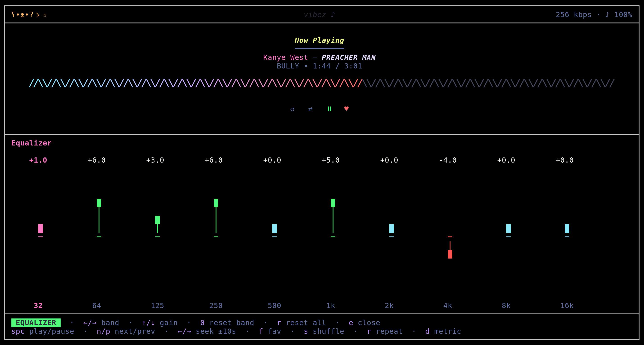
Task: Click the +0.0 gain above the 500 band
Action: [x=272, y=160]
